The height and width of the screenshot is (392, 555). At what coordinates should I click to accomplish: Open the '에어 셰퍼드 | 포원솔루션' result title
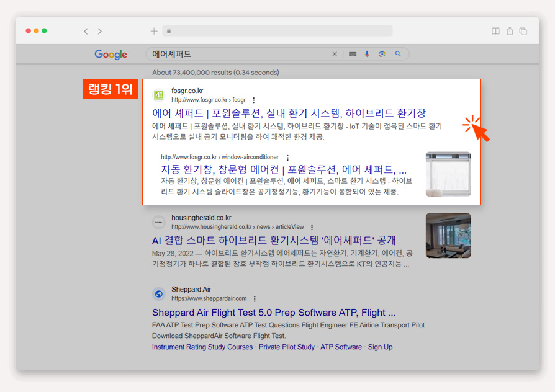tap(289, 114)
